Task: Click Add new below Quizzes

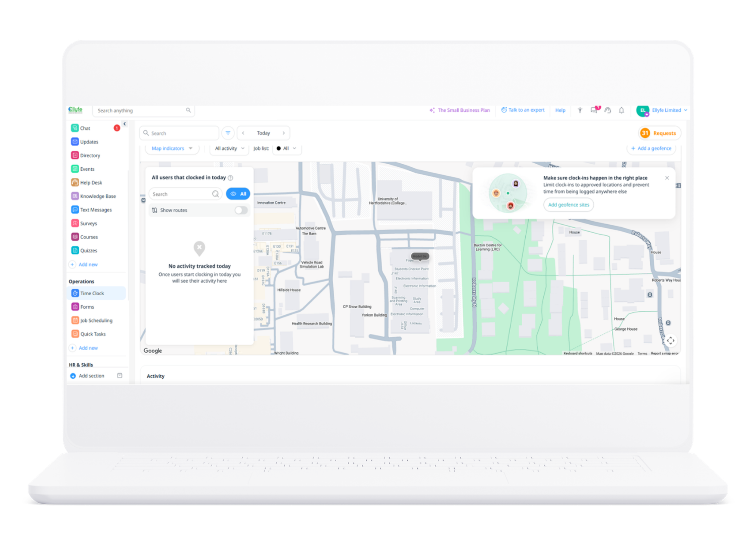Action: [x=84, y=264]
